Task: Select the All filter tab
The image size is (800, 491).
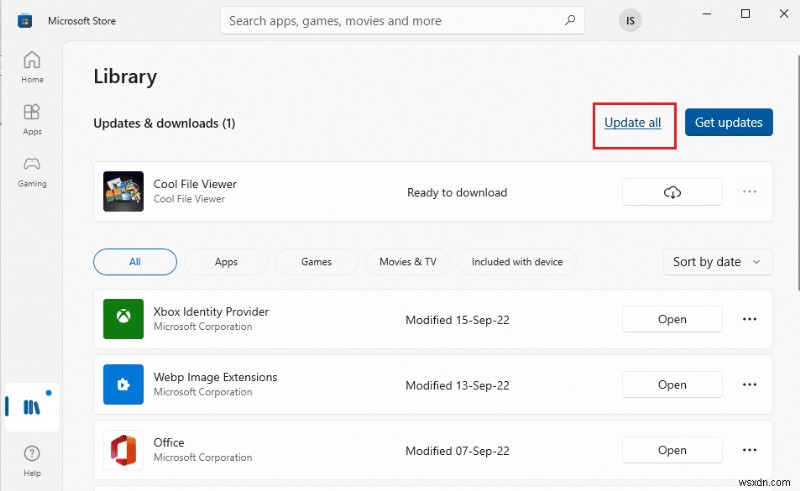Action: pos(135,262)
